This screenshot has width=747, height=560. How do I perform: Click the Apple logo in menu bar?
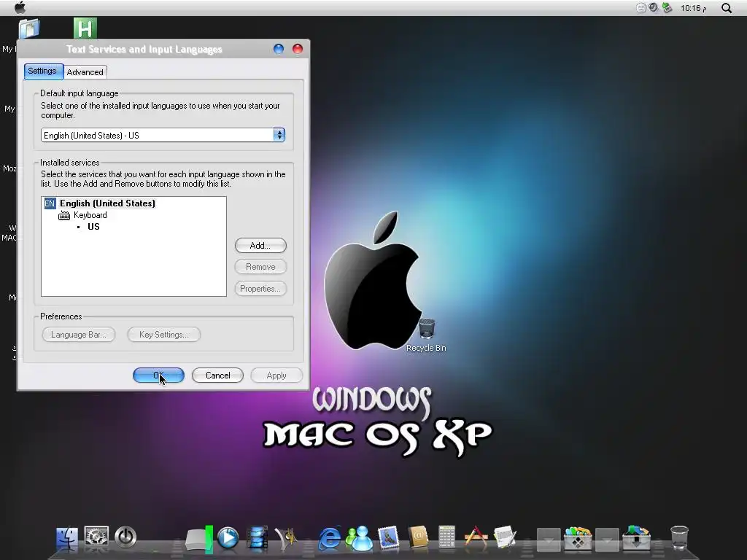[20, 7]
